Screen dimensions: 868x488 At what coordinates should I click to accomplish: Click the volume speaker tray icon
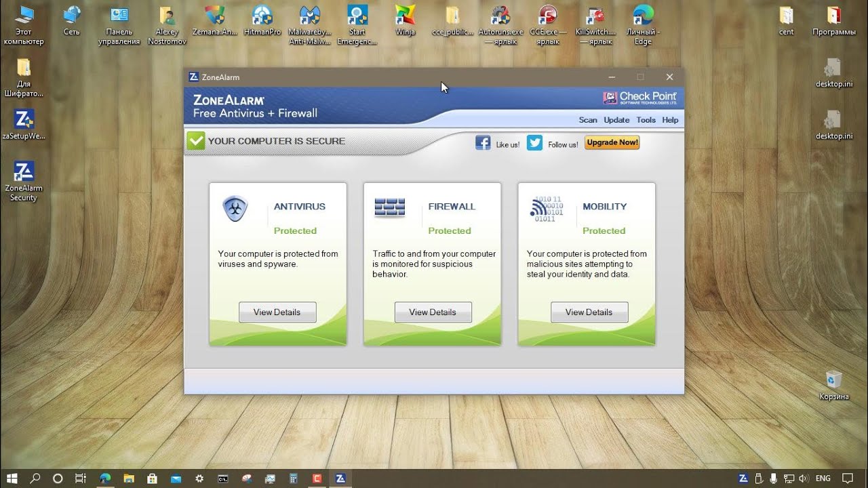[x=803, y=479]
